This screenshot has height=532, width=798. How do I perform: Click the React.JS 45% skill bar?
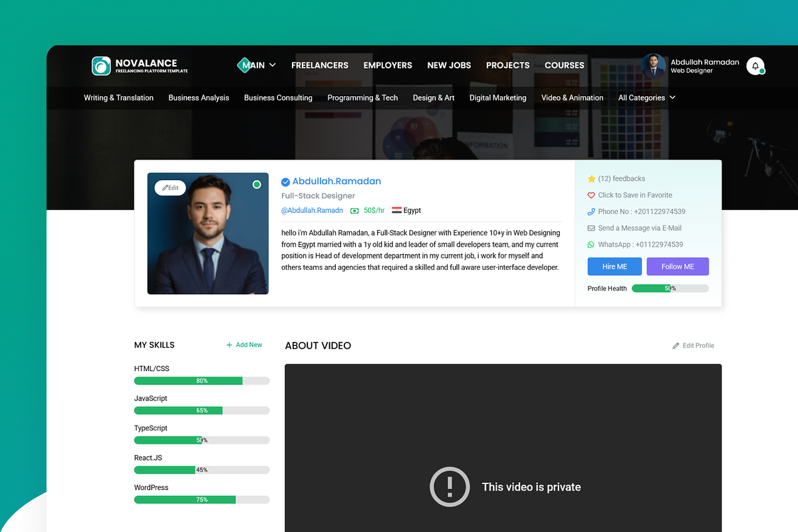pos(202,470)
